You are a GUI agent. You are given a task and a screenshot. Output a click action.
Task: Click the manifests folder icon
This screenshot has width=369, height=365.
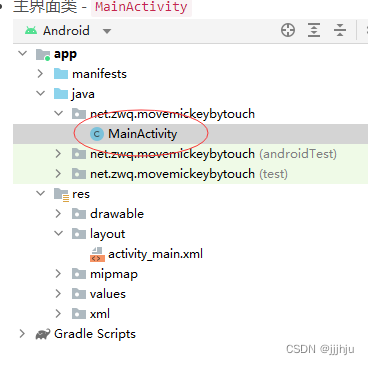point(61,74)
